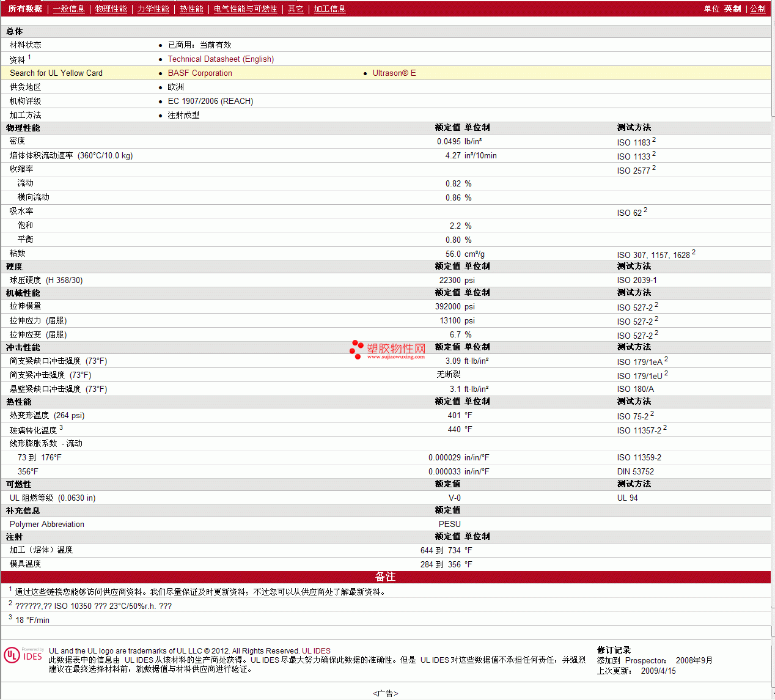The width and height of the screenshot is (775, 700).
Task: Click the density value 0.0495
Action: [449, 141]
